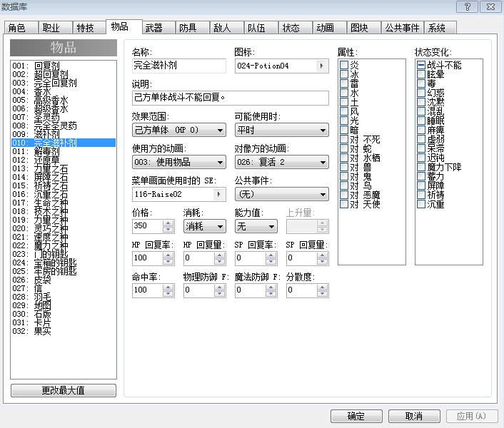Select item 003: 完全回复剂
This screenshot has width=504, height=428.
click(64, 83)
